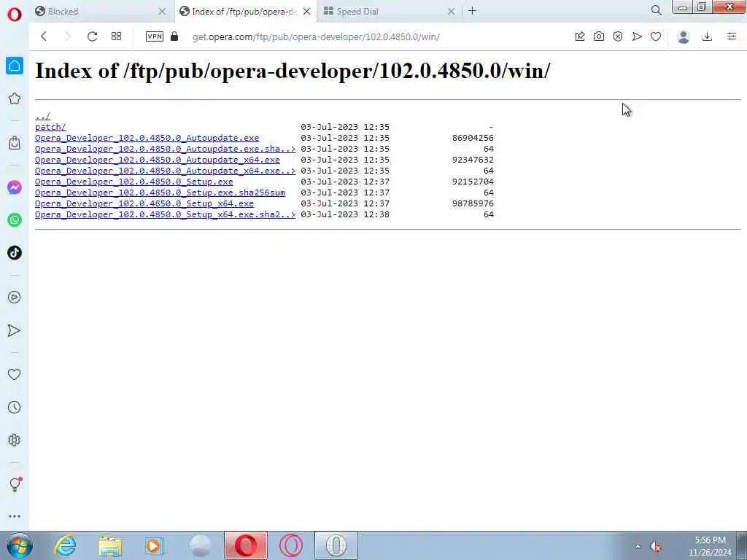Viewport: 747px width, 560px height.
Task: Open Facebook Messenger in sidebar
Action: tap(15, 187)
